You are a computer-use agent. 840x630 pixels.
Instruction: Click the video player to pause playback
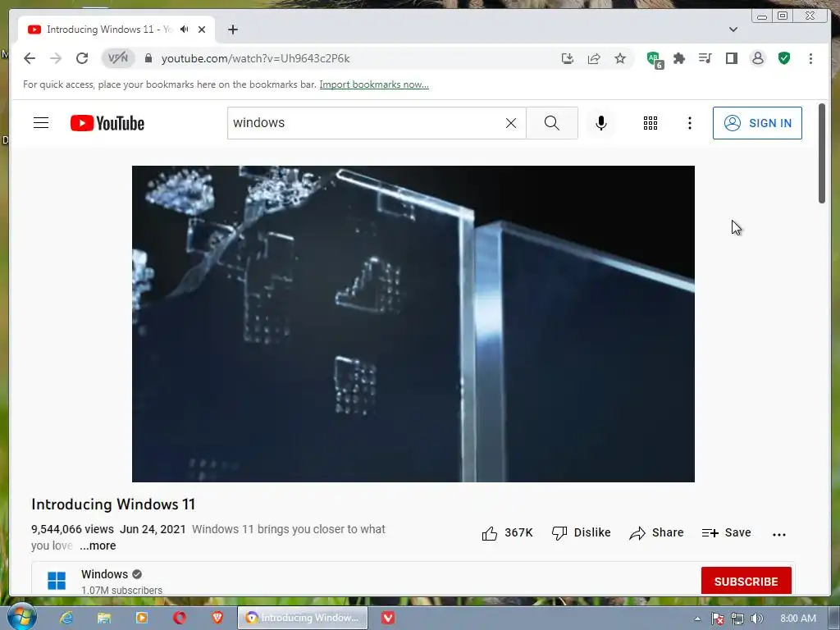coord(413,323)
